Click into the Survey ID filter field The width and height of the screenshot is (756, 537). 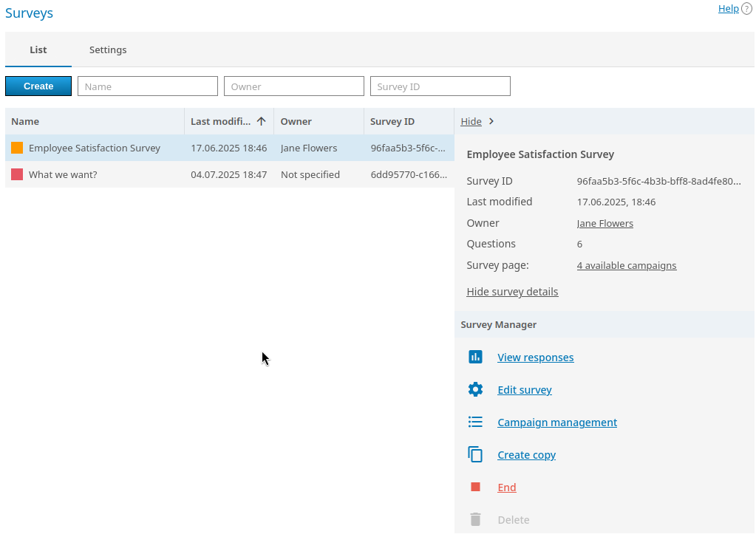[440, 86]
